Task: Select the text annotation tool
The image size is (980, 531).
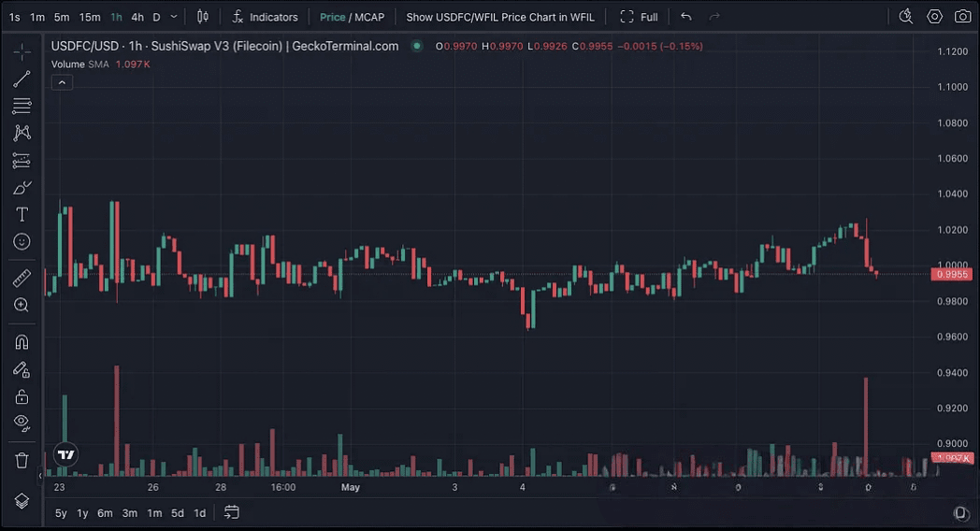Action: coord(22,214)
